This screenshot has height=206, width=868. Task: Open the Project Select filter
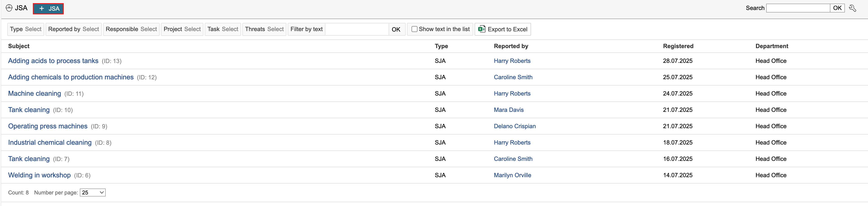click(182, 29)
